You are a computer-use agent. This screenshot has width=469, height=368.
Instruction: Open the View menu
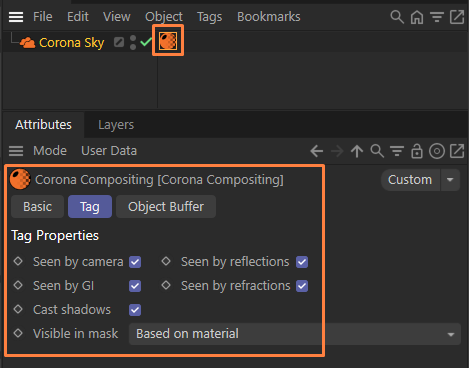click(117, 17)
